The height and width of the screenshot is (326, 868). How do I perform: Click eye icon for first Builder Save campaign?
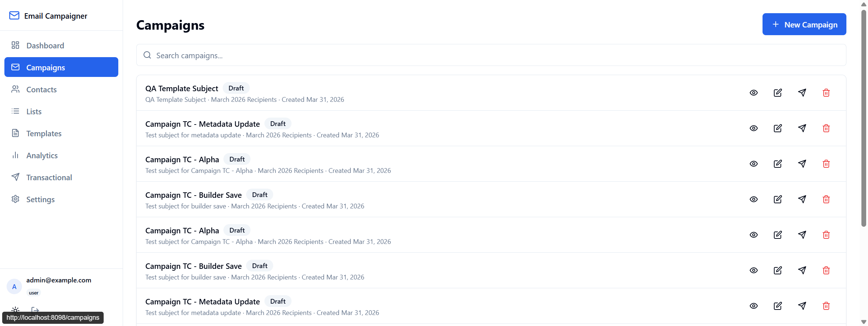[753, 199]
